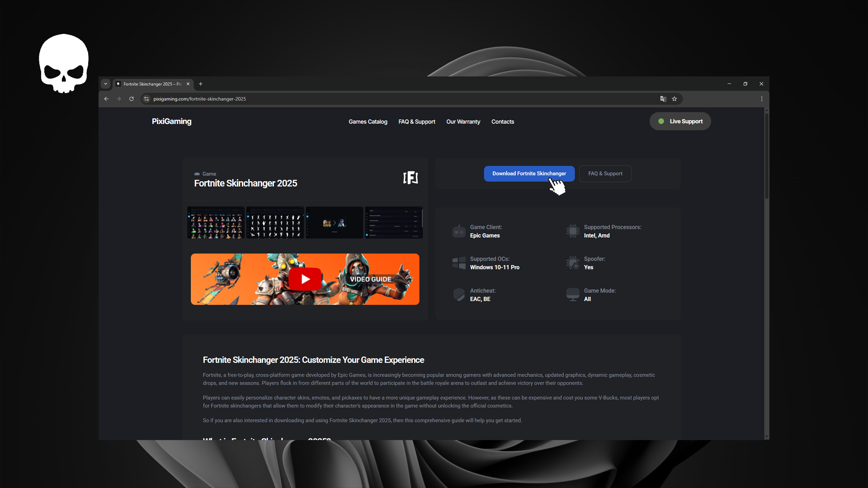Image resolution: width=868 pixels, height=488 pixels.
Task: Open Contacts menu item
Action: click(503, 122)
